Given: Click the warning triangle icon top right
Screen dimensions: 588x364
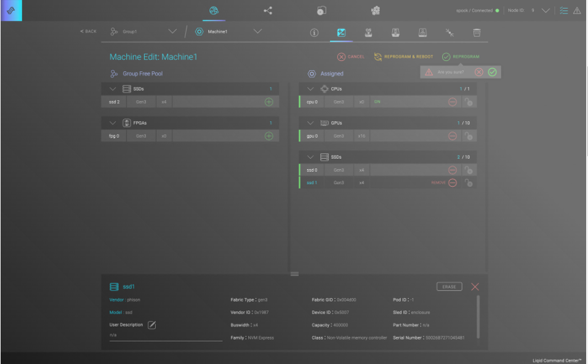Looking at the screenshot, I should pyautogui.click(x=577, y=10).
